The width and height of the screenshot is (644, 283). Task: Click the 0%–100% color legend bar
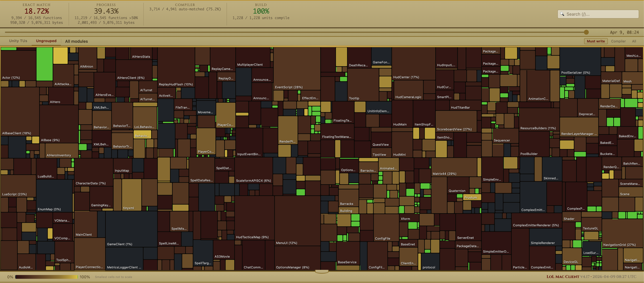[46, 277]
